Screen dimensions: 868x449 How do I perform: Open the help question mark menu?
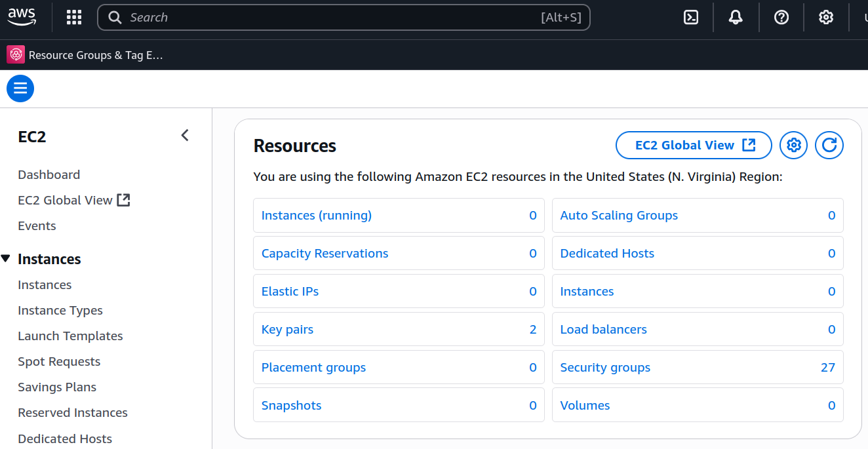coord(781,18)
